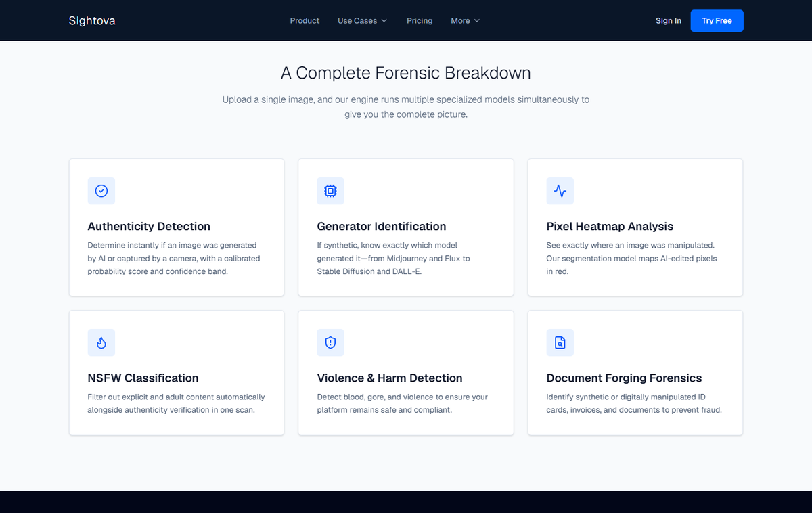Click the Document Forging file-search icon
Viewport: 812px width, 513px height.
point(560,342)
